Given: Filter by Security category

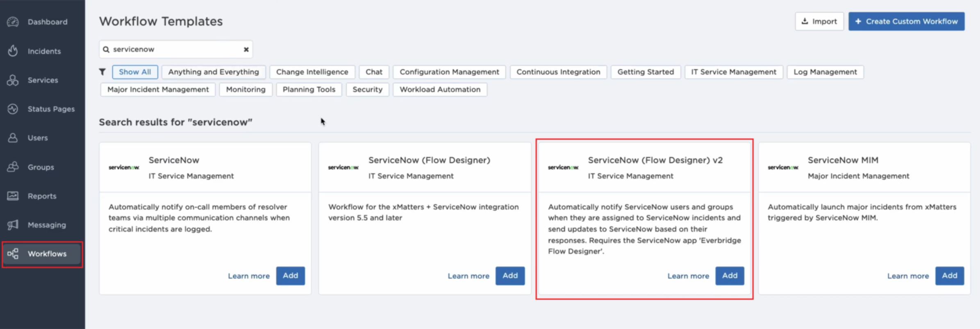Looking at the screenshot, I should (367, 89).
